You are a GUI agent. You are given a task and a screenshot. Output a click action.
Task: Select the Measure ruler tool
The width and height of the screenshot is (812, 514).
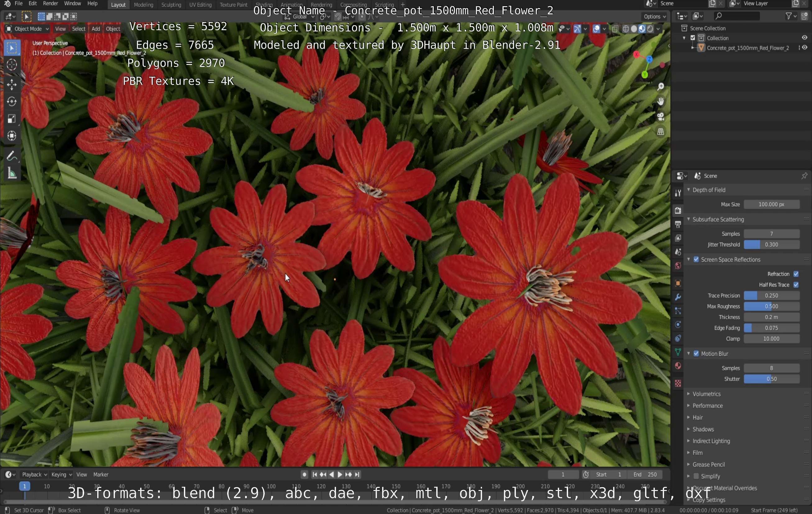click(x=12, y=174)
